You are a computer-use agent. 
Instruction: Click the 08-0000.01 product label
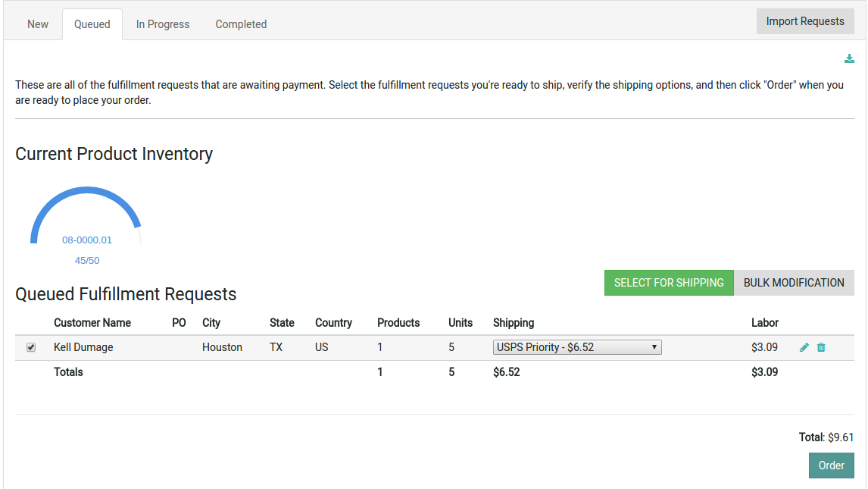coord(86,239)
